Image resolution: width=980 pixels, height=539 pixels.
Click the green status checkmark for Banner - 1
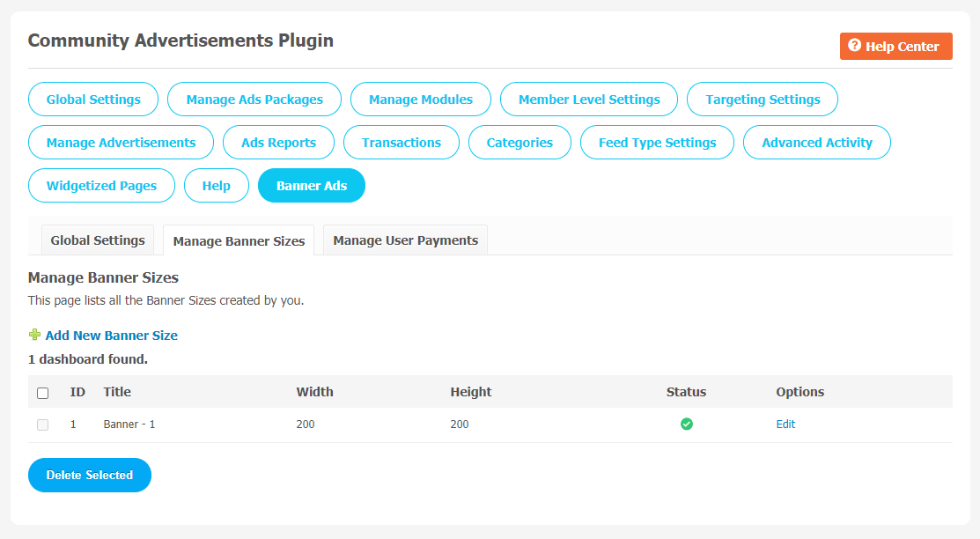tap(686, 424)
